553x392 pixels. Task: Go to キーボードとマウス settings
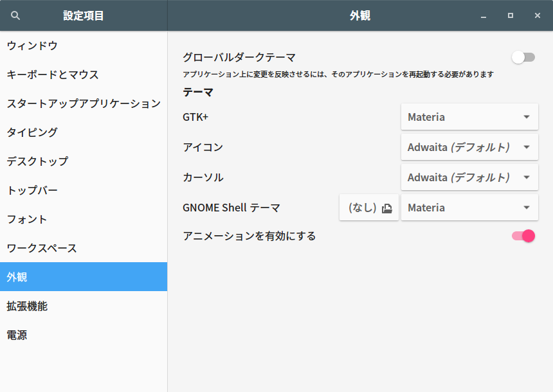click(84, 75)
